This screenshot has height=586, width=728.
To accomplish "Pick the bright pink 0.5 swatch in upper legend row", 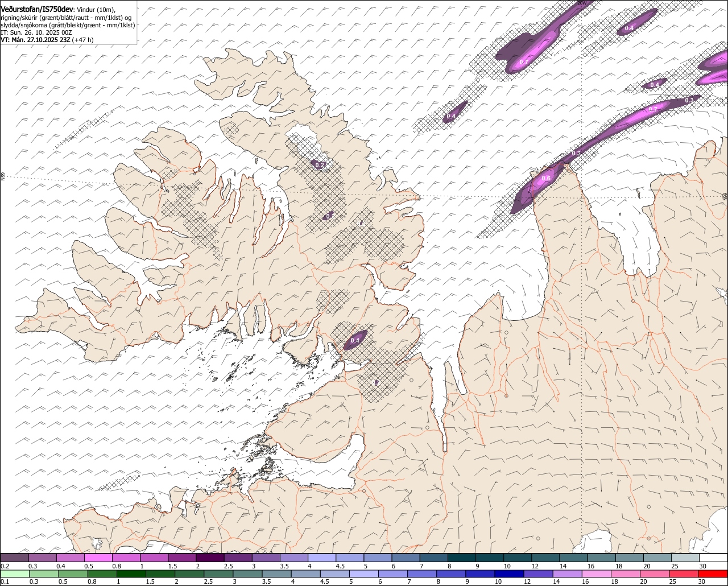I will point(98,558).
